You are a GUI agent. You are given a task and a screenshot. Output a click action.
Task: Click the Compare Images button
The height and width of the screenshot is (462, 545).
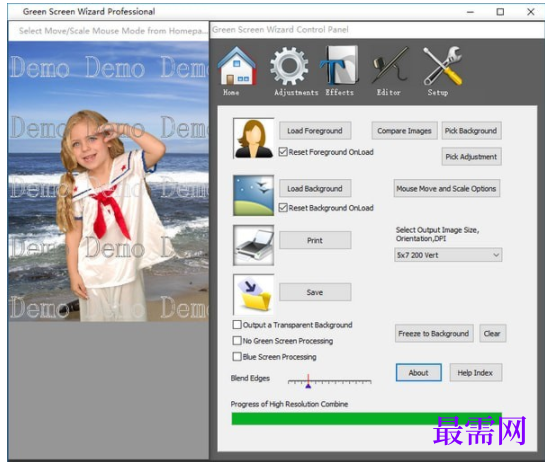404,131
